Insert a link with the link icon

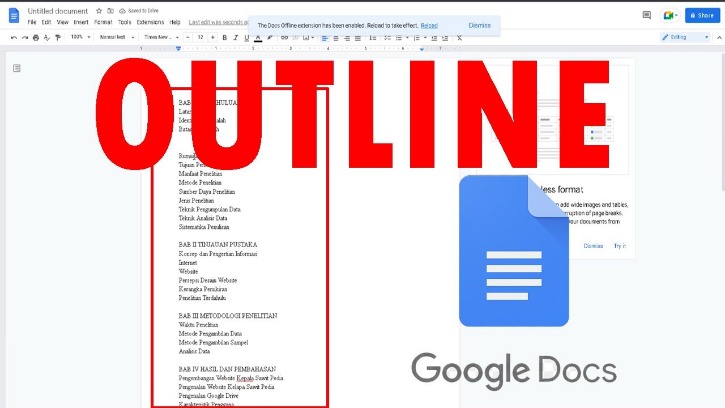(284, 37)
